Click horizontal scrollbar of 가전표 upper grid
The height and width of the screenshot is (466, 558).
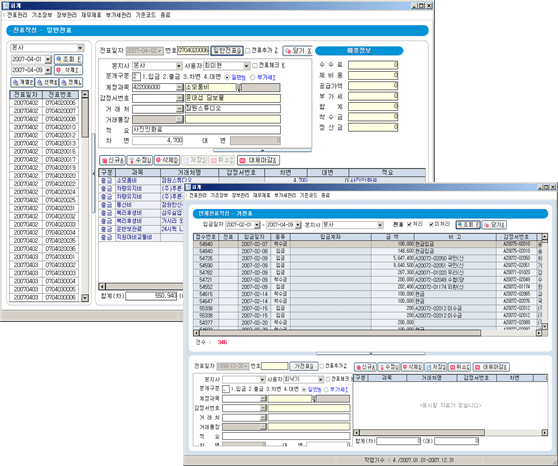(367, 333)
